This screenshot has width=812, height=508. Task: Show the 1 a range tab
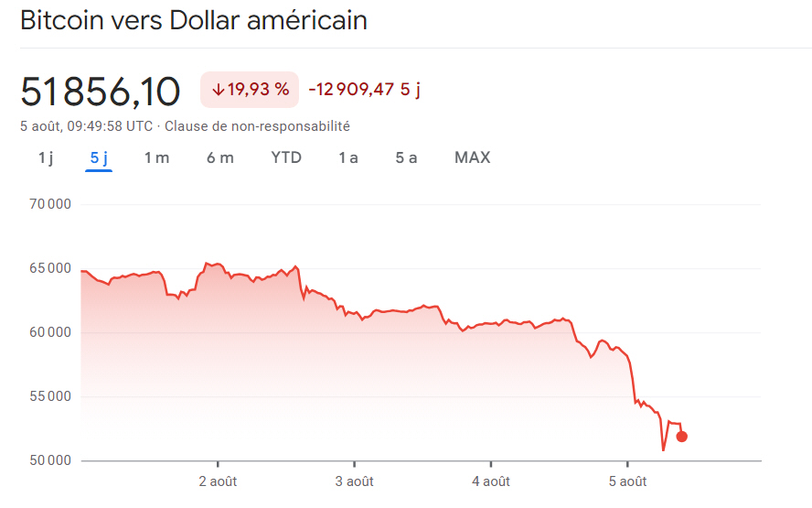tap(348, 157)
